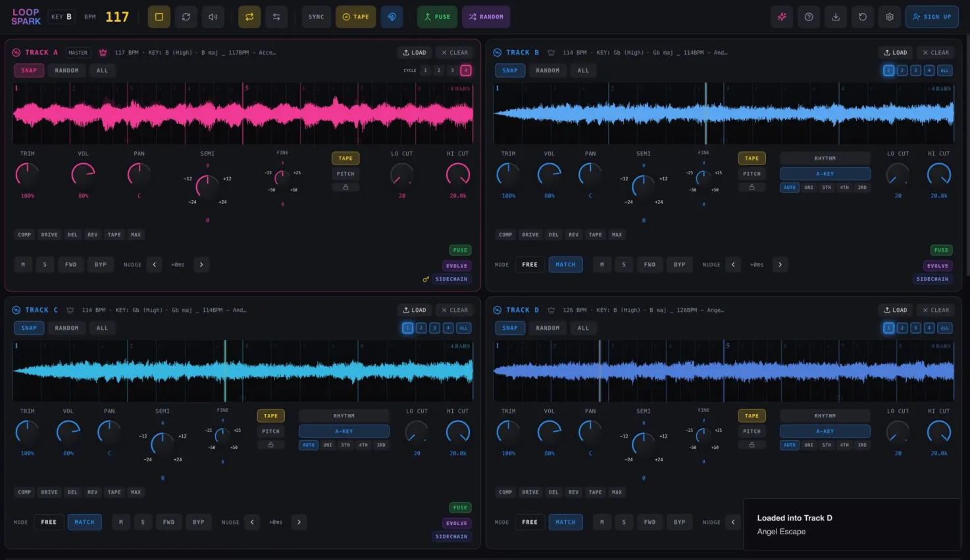Screen dimensions: 970x560
Task: Click the download icon in the top bar
Action: pyautogui.click(x=836, y=17)
